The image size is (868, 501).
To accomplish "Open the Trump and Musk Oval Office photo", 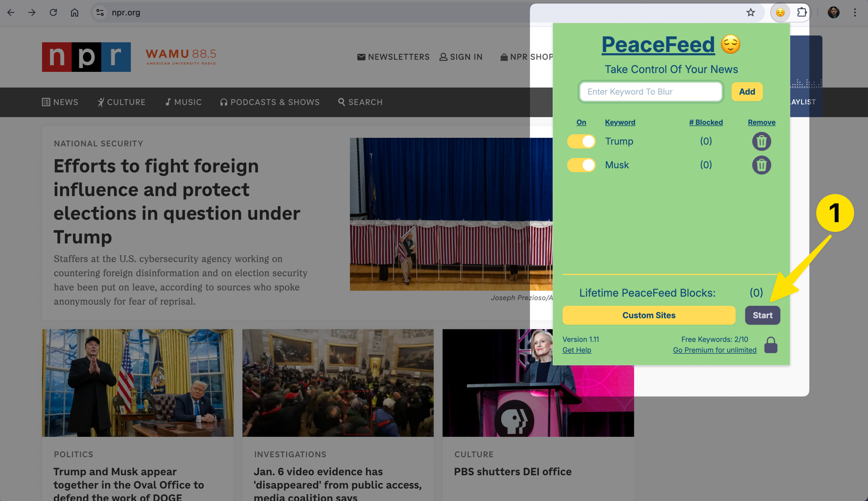I will (x=138, y=383).
